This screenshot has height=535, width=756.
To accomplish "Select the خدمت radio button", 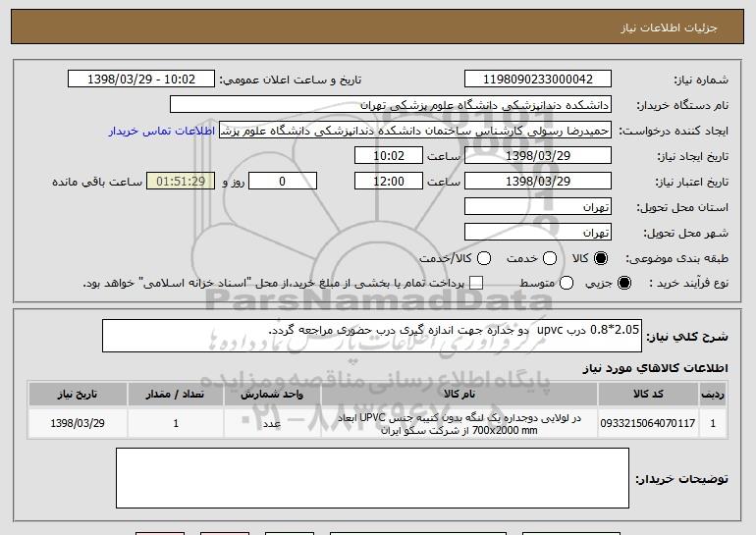I will 550,258.
